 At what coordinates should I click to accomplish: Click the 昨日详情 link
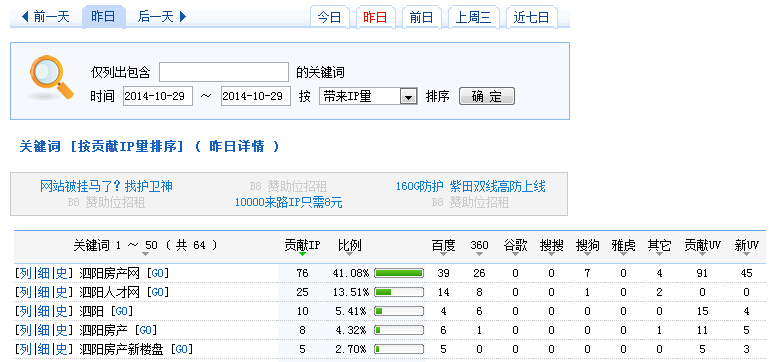click(x=237, y=147)
